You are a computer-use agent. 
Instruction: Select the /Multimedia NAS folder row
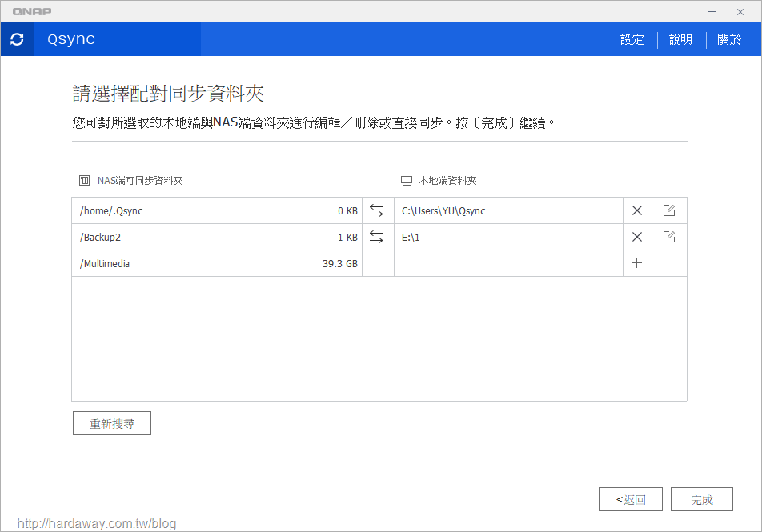click(217, 263)
